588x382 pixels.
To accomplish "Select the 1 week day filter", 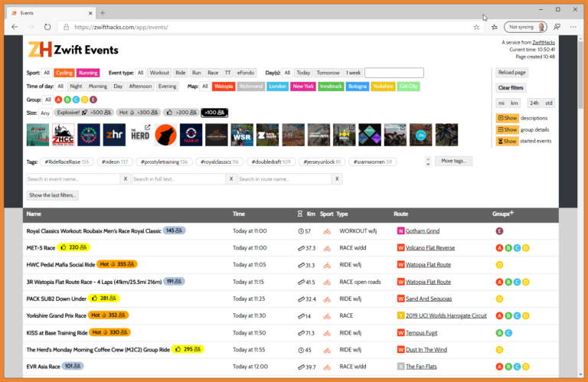I will pyautogui.click(x=353, y=73).
